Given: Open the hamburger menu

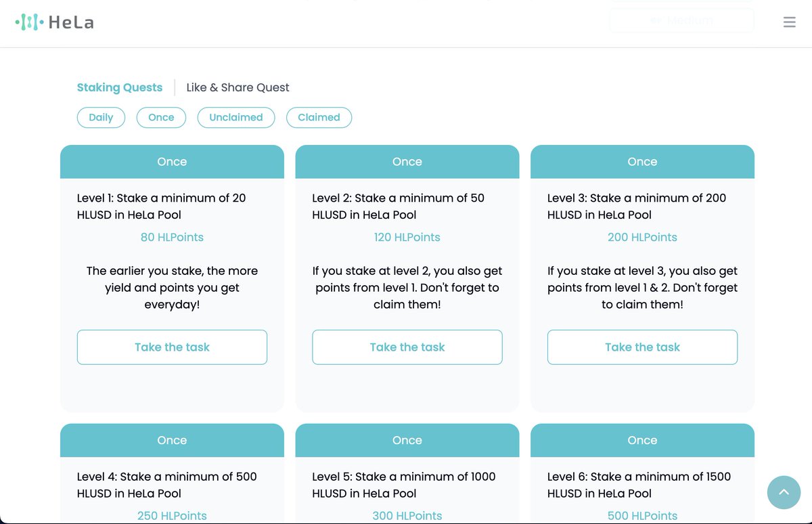Looking at the screenshot, I should [x=789, y=22].
